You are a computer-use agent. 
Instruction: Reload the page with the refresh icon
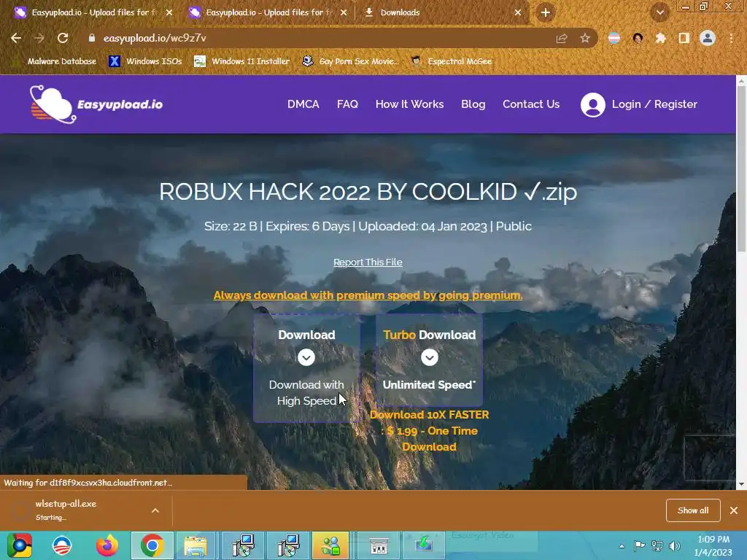63,38
